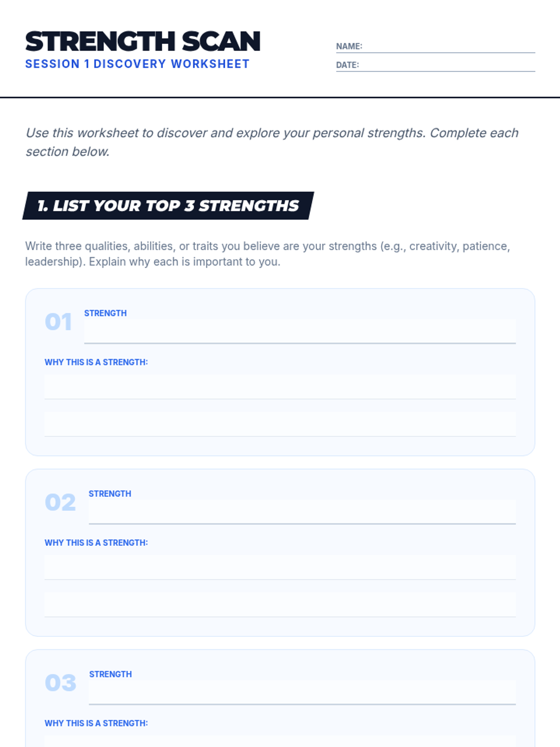The image size is (560, 747).
Task: Click the large 01 number
Action: (x=58, y=322)
